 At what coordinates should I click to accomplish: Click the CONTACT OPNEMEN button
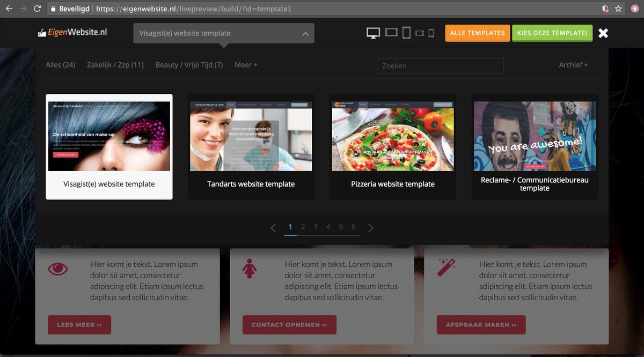289,325
